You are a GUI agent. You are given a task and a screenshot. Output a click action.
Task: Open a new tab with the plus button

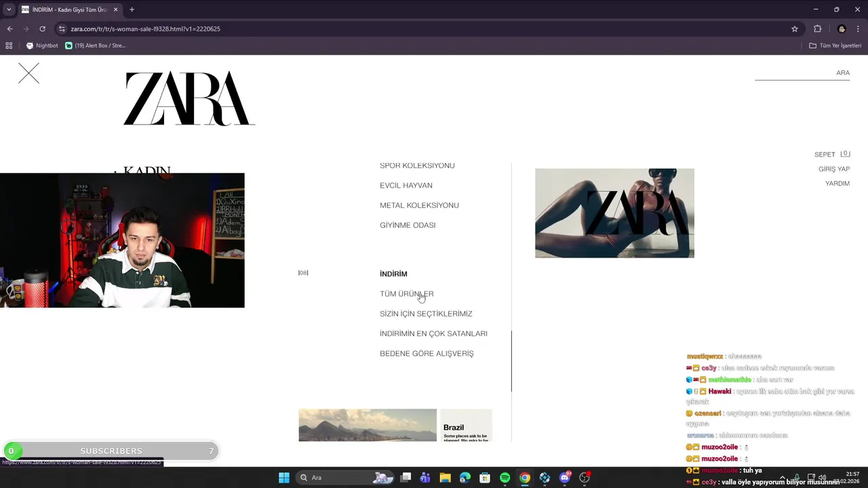coord(132,9)
